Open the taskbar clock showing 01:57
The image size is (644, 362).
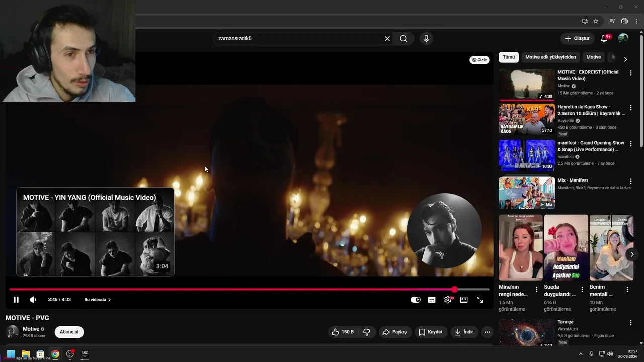click(628, 354)
